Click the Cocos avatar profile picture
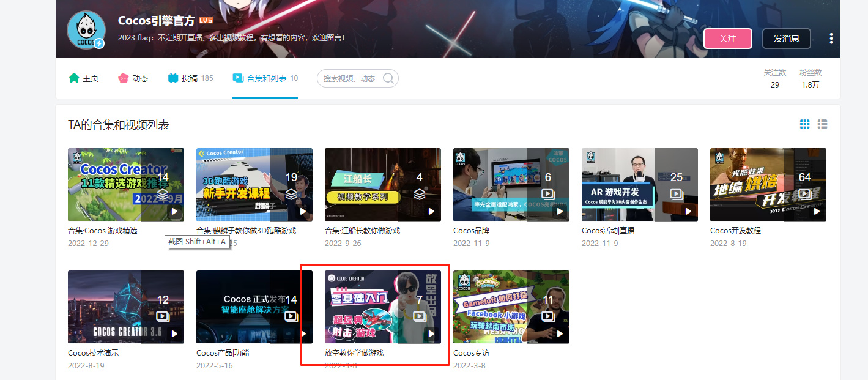The height and width of the screenshot is (380, 868). click(85, 29)
